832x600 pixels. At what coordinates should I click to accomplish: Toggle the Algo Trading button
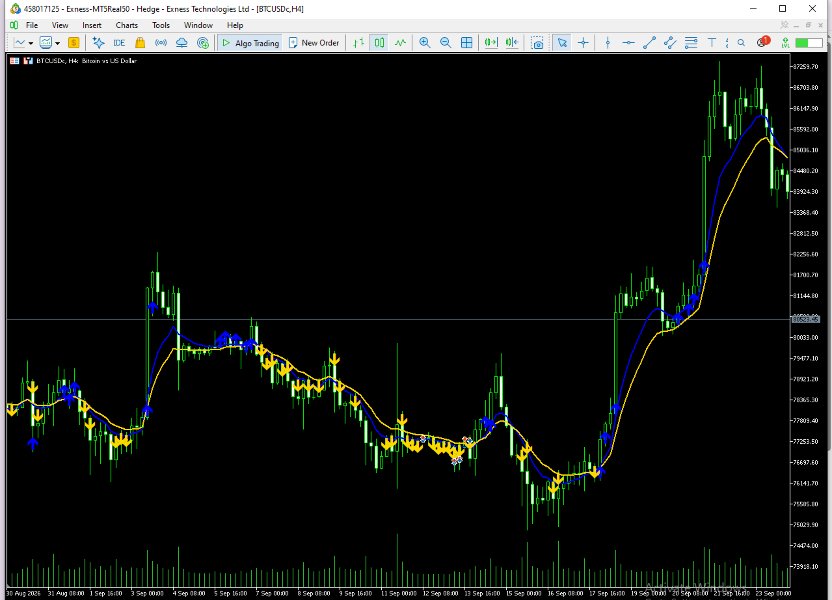pyautogui.click(x=250, y=42)
